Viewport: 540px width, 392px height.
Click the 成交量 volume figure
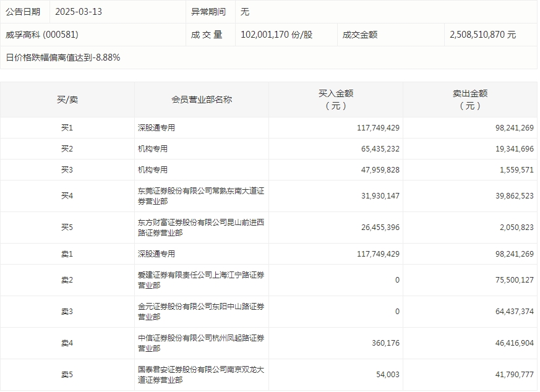271,35
